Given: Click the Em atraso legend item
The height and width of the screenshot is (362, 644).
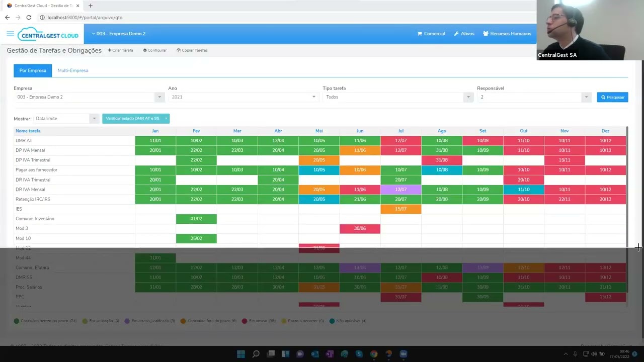Looking at the screenshot, I should coord(259,321).
